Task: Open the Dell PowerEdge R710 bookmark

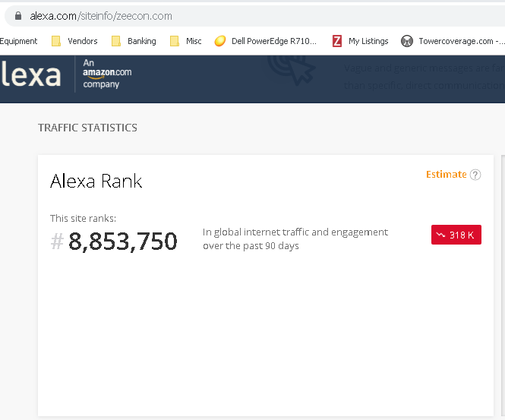Action: [265, 41]
